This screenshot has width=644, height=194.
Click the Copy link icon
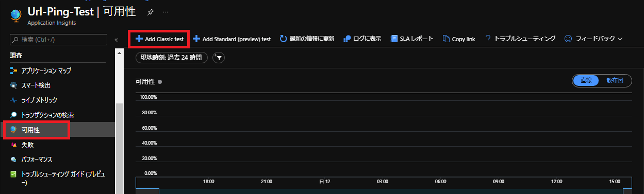pyautogui.click(x=446, y=39)
